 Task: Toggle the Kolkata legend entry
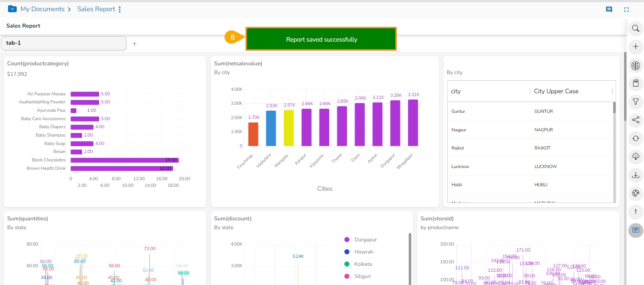(x=358, y=264)
